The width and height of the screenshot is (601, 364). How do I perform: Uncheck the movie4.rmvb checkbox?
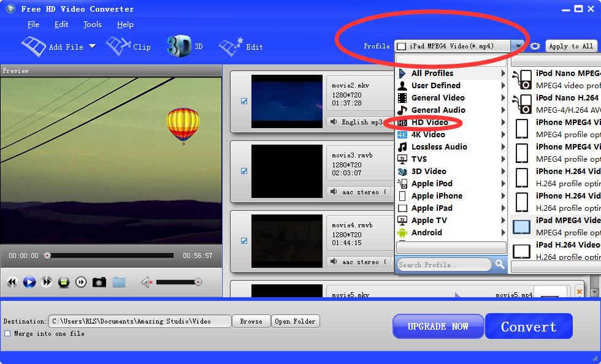244,241
